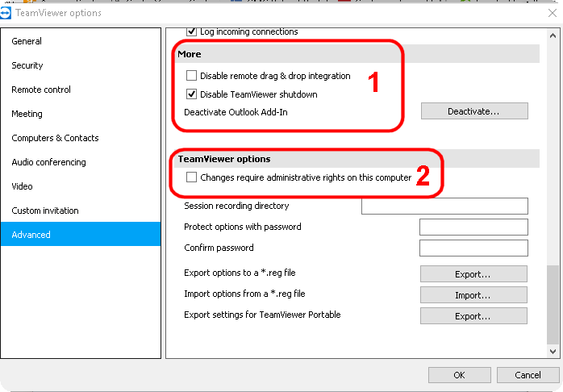563x392 pixels.
Task: Click scrollbar up arrow
Action: pyautogui.click(x=553, y=35)
